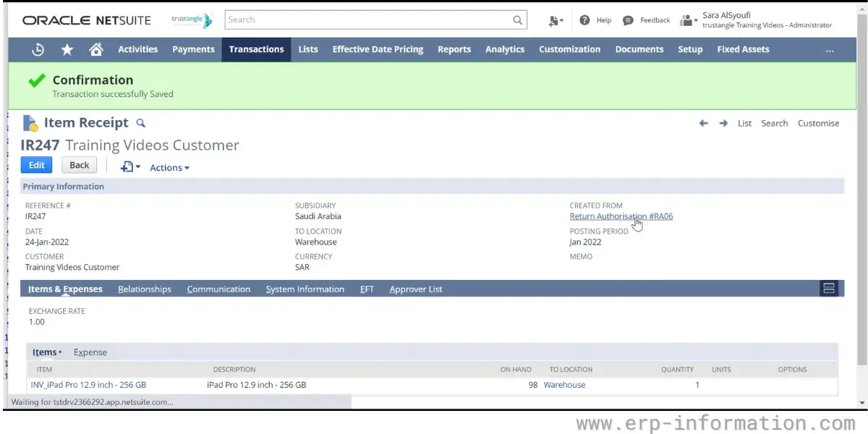
Task: Open the Transactions menu
Action: pyautogui.click(x=256, y=49)
